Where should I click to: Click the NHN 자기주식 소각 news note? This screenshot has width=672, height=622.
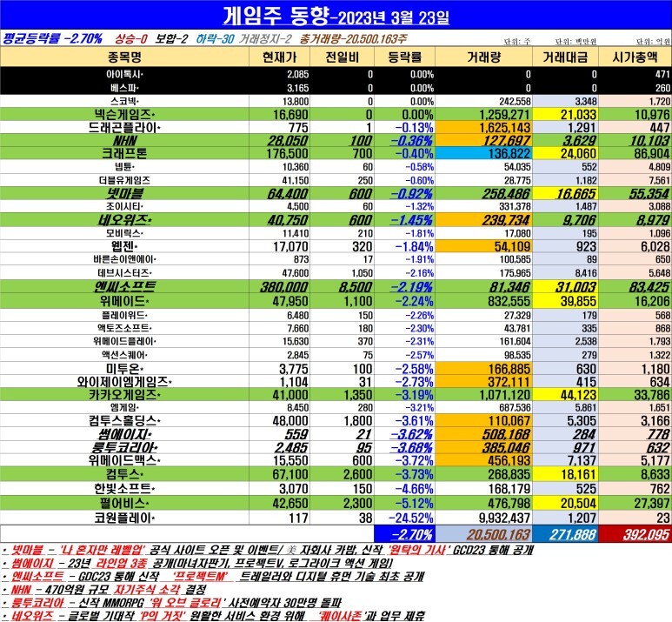[x=104, y=590]
